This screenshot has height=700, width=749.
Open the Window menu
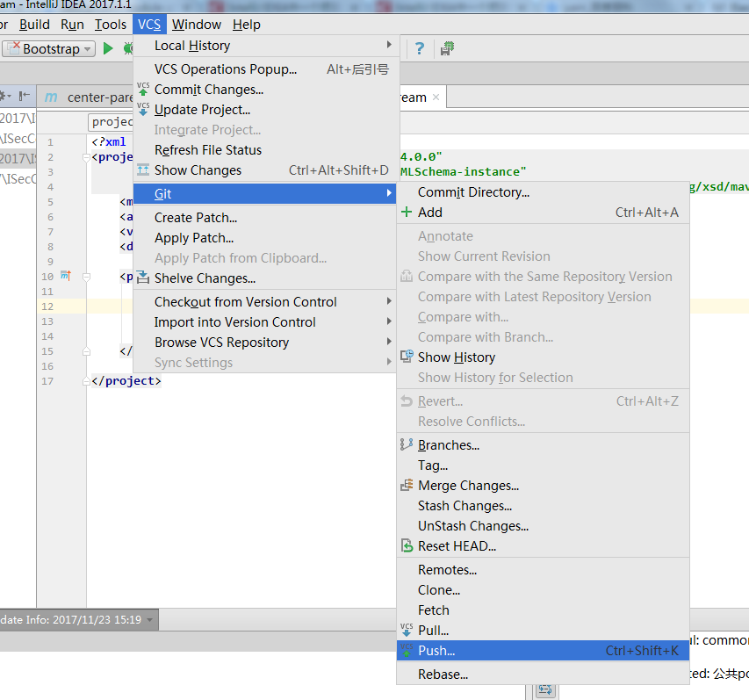click(197, 25)
